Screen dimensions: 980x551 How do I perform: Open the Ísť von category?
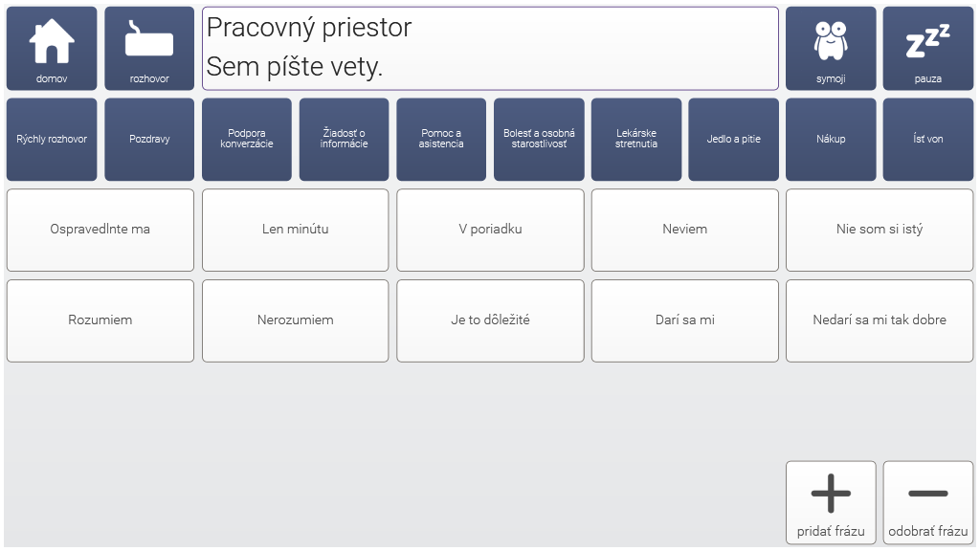click(928, 140)
